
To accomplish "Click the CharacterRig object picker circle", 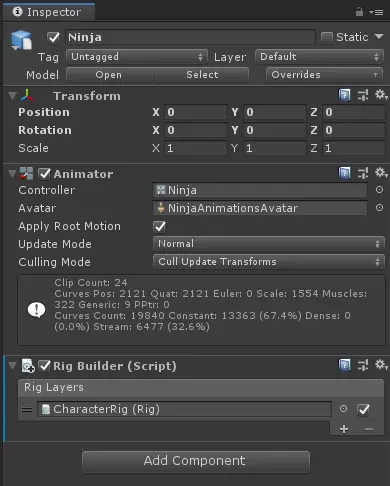I will (343, 409).
